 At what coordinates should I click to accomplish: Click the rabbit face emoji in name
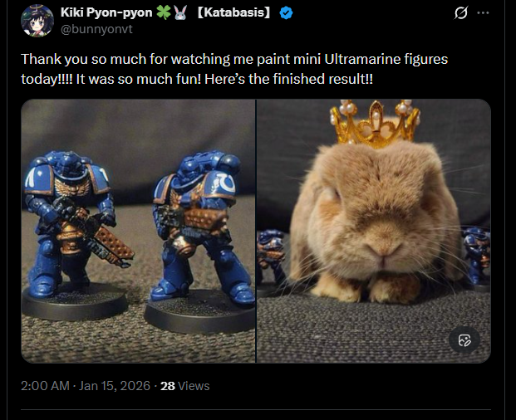pos(180,12)
